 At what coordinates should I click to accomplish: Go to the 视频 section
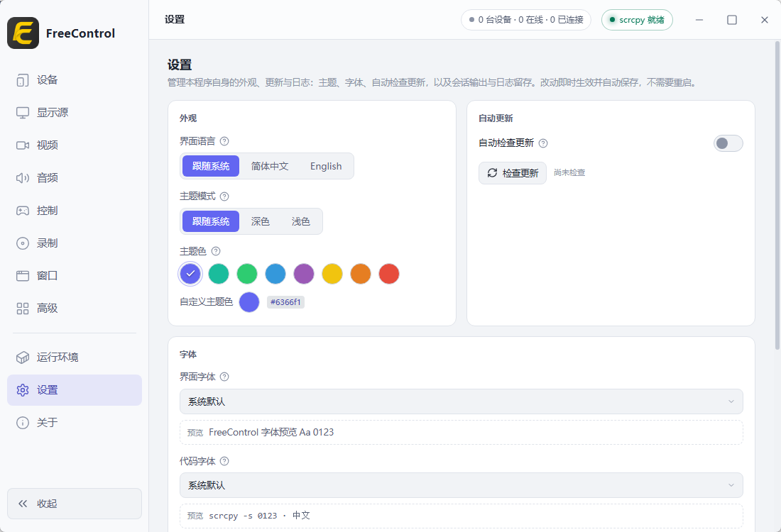[75, 145]
